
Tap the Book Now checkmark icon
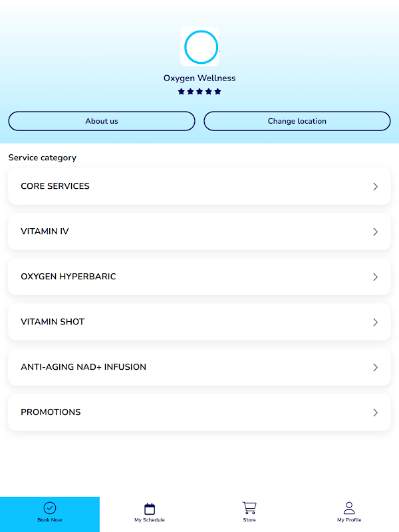click(50, 508)
